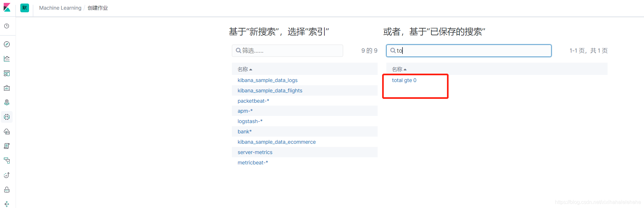Open Maps icon in sidebar

7,102
